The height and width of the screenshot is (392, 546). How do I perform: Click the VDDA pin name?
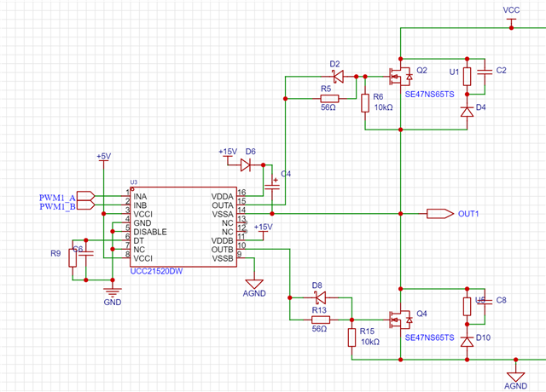tap(222, 197)
